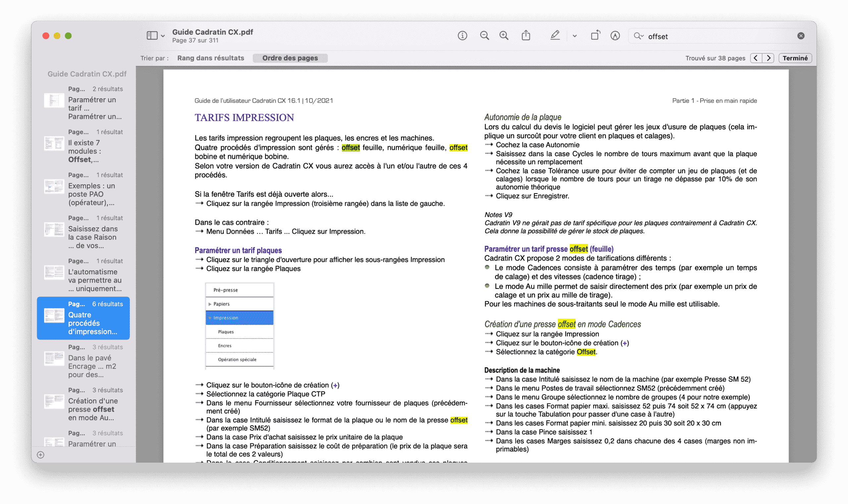Click highlighted Impression row in list image
Viewport: 848px width, 504px height.
tap(239, 318)
